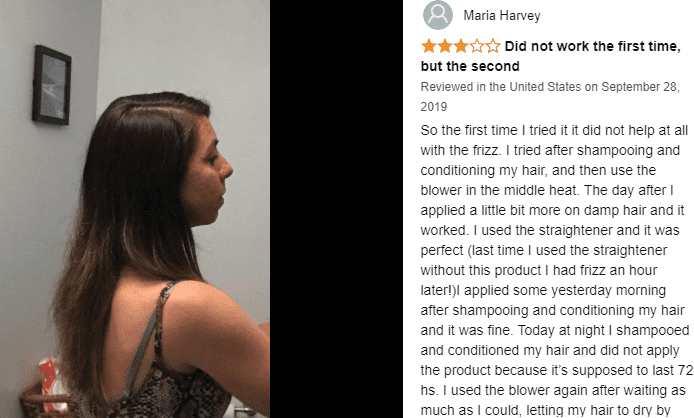Click the gray reviewer profile avatar icon
Screen dimensions: 694x418
pyautogui.click(x=438, y=15)
